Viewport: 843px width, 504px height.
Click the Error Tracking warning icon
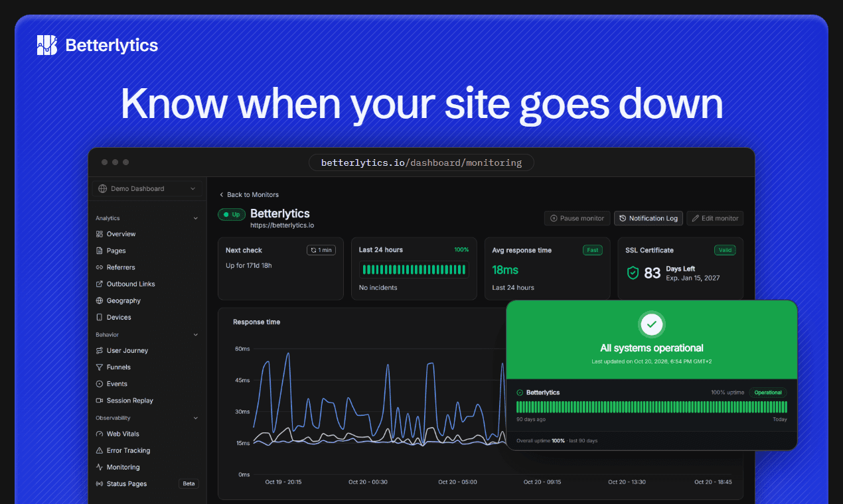coord(100,450)
